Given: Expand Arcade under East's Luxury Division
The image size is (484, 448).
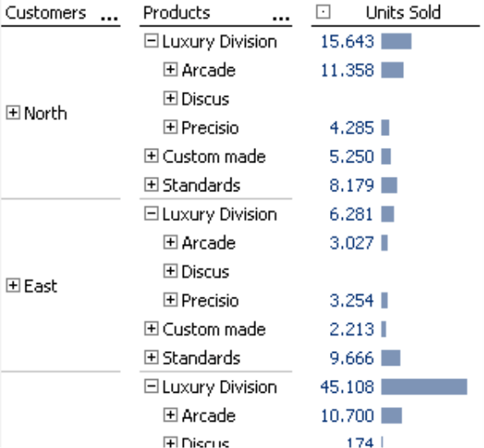Looking at the screenshot, I should point(170,242).
